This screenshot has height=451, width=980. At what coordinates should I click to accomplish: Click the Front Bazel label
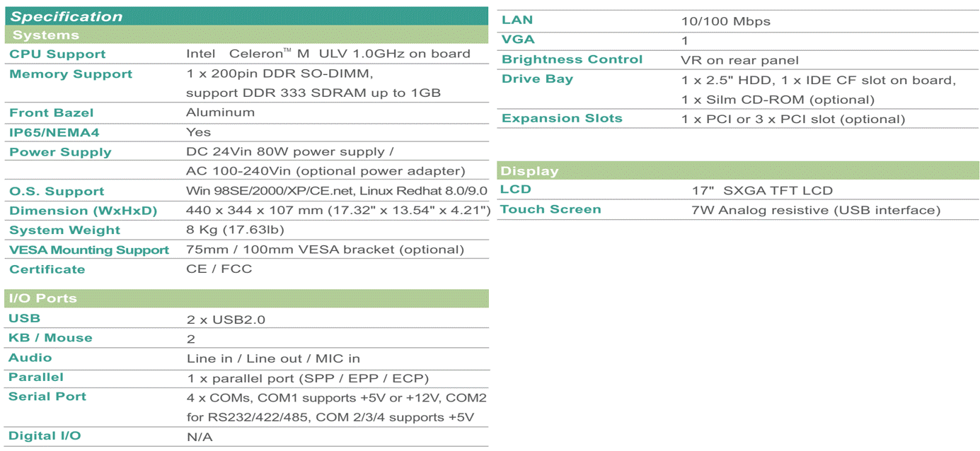pos(52,113)
